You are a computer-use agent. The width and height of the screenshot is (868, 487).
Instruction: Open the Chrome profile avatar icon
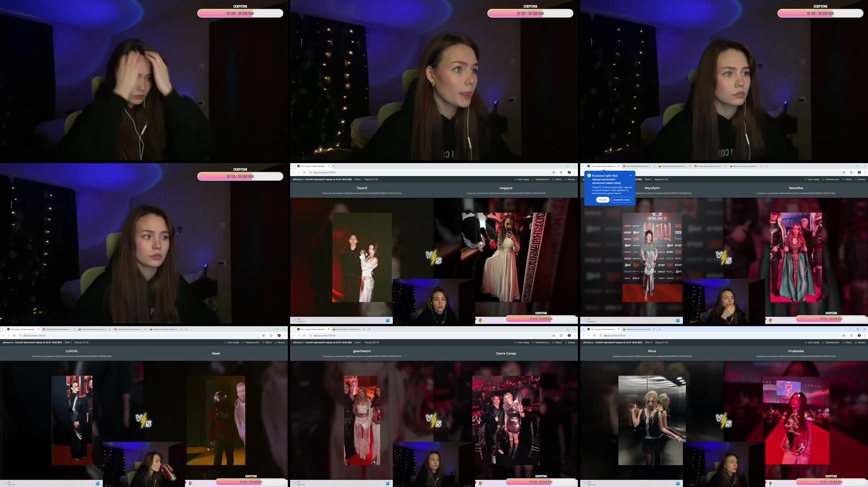pyautogui.click(x=569, y=172)
